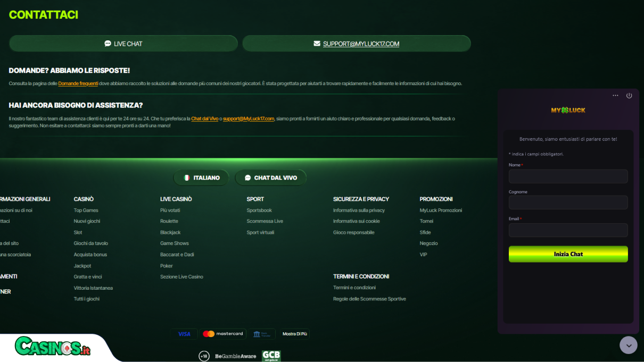Click the support@myluck17.com email button
Screen dimensions: 644x362
357,44
